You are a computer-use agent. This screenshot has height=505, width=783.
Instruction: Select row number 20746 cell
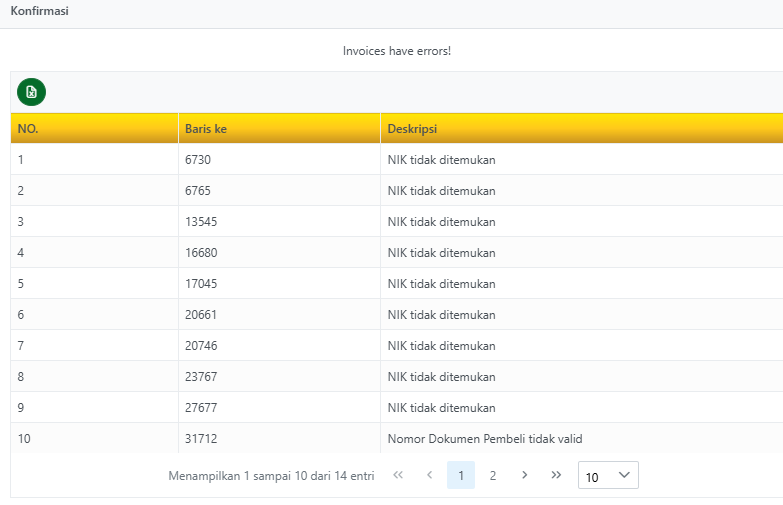pos(279,345)
